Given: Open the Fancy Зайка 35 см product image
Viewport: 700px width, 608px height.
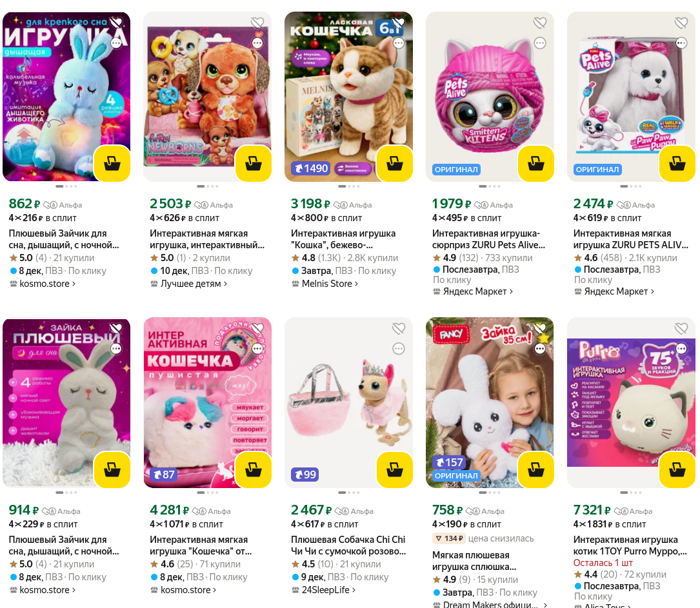Looking at the screenshot, I should [490, 402].
